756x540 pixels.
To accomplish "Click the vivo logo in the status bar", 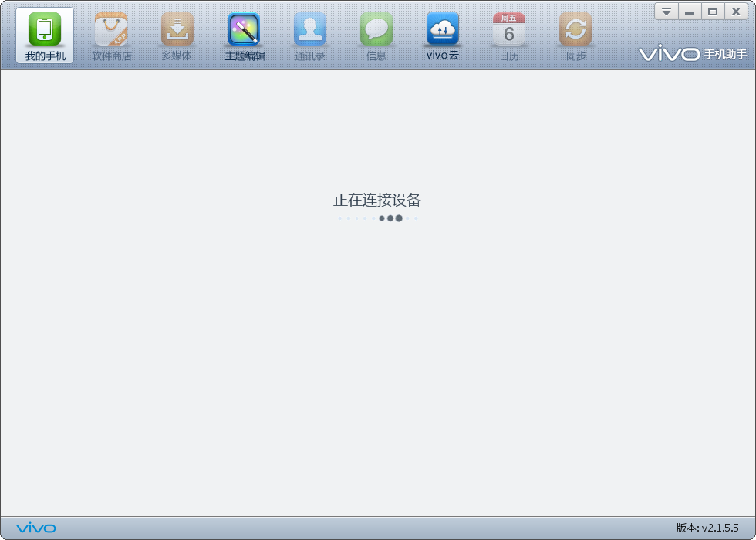I will click(x=36, y=528).
